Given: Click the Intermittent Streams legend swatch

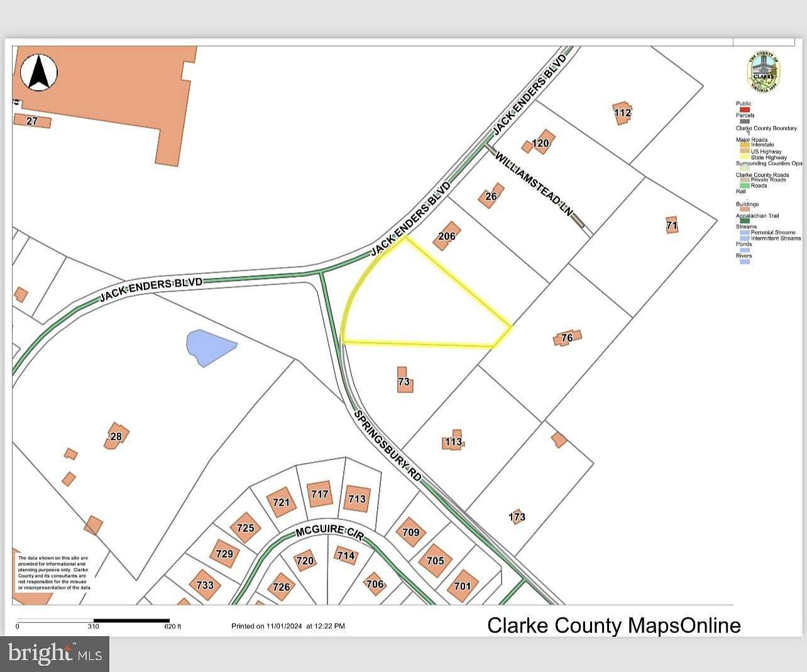Looking at the screenshot, I should pyautogui.click(x=745, y=239).
